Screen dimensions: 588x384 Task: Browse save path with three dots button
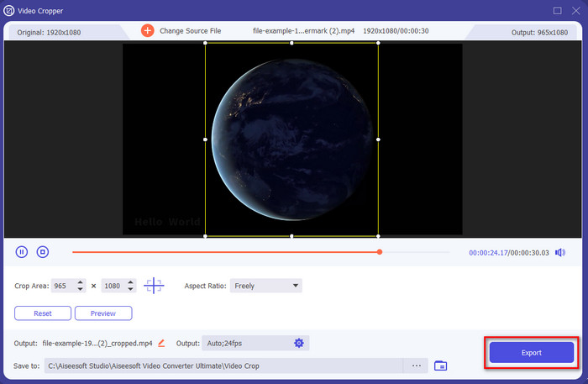point(416,366)
